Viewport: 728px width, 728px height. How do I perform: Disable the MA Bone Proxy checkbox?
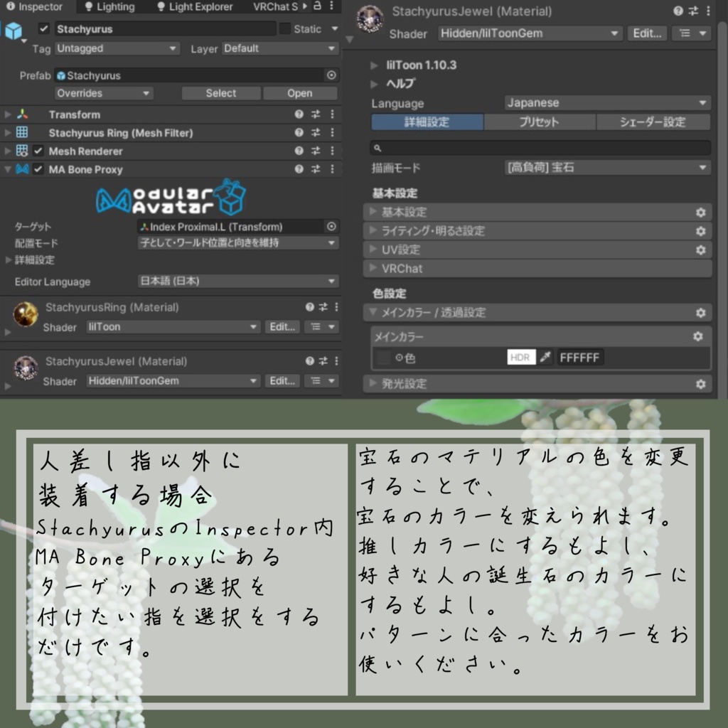38,169
